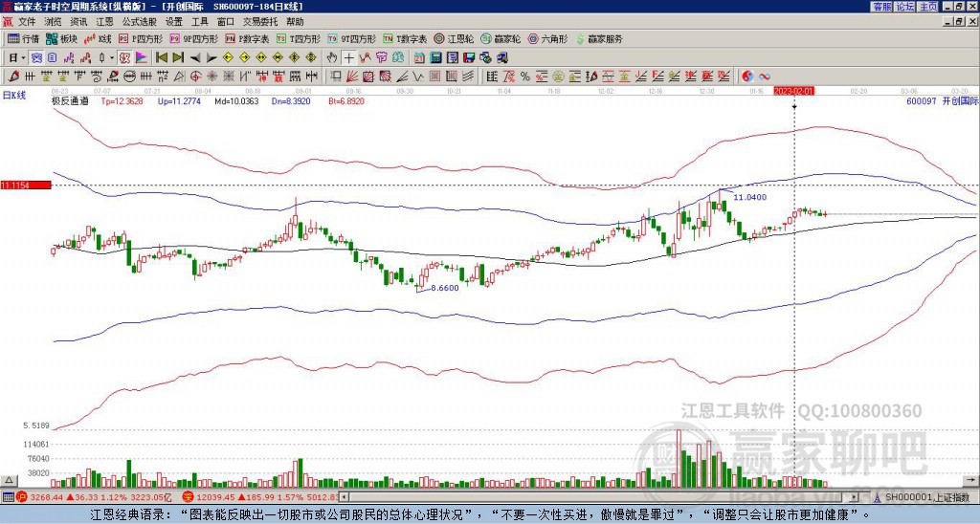
Task: Click the 12039.45 Shenzhen index quote
Action: pos(216,497)
